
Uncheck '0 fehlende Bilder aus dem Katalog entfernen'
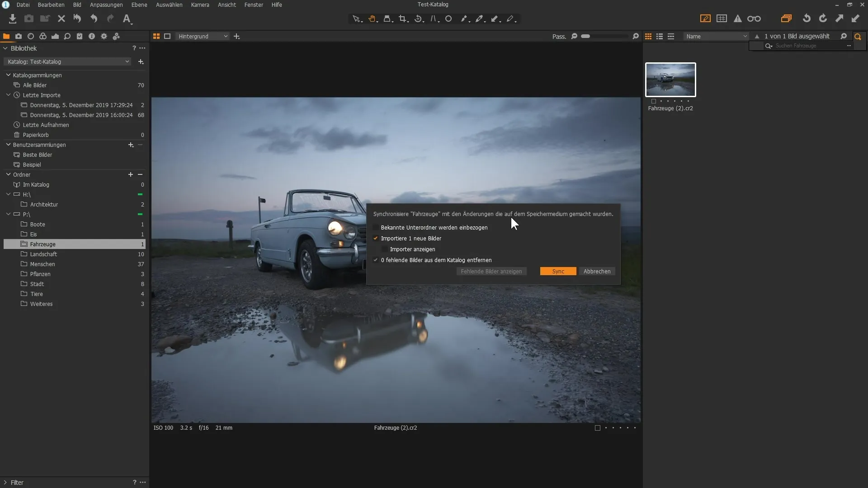coord(376,260)
